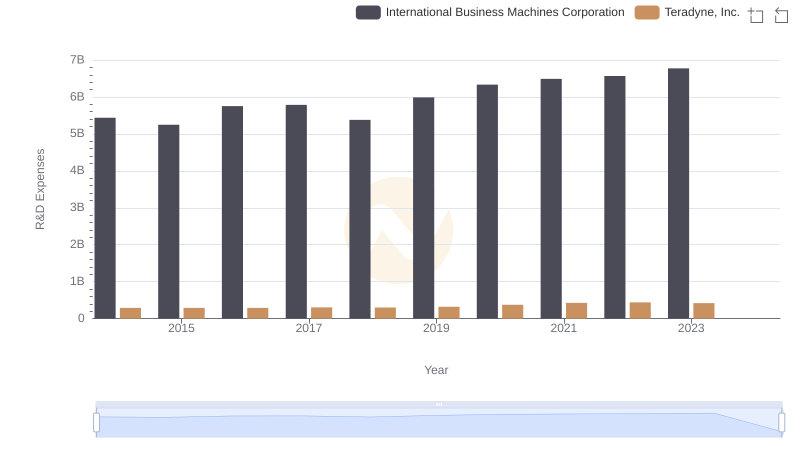The image size is (800, 461).
Task: Click the 4B y-axis label
Action: pyautogui.click(x=77, y=170)
